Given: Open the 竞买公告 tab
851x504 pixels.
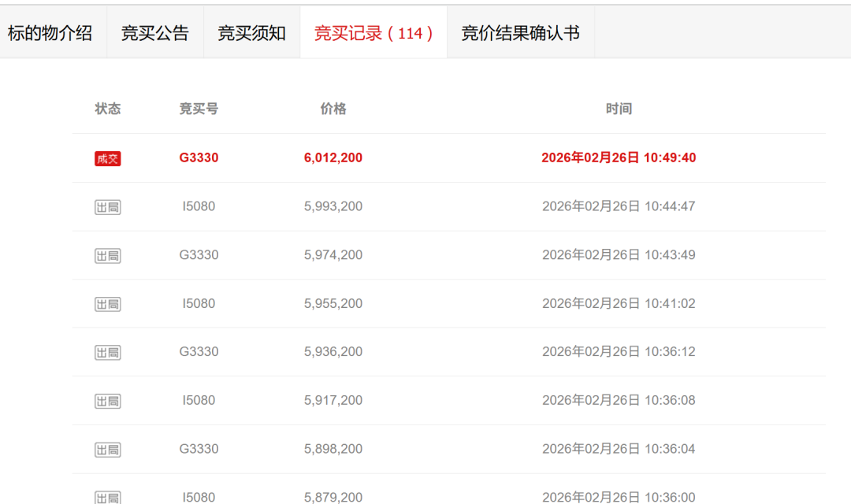Looking at the screenshot, I should pos(155,31).
